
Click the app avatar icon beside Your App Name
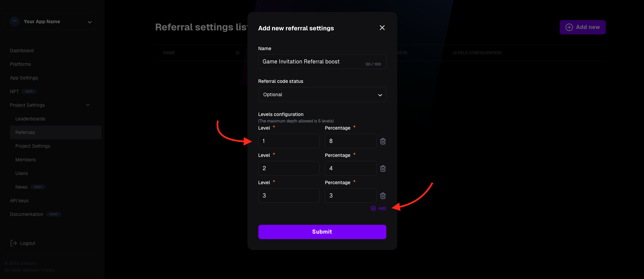click(x=15, y=21)
